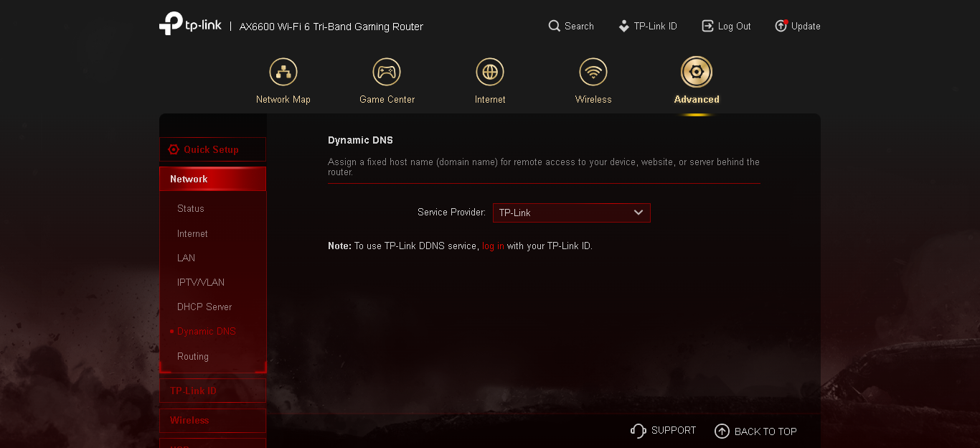Open the Network Map icon
Viewport: 980px width, 448px height.
[x=283, y=72]
